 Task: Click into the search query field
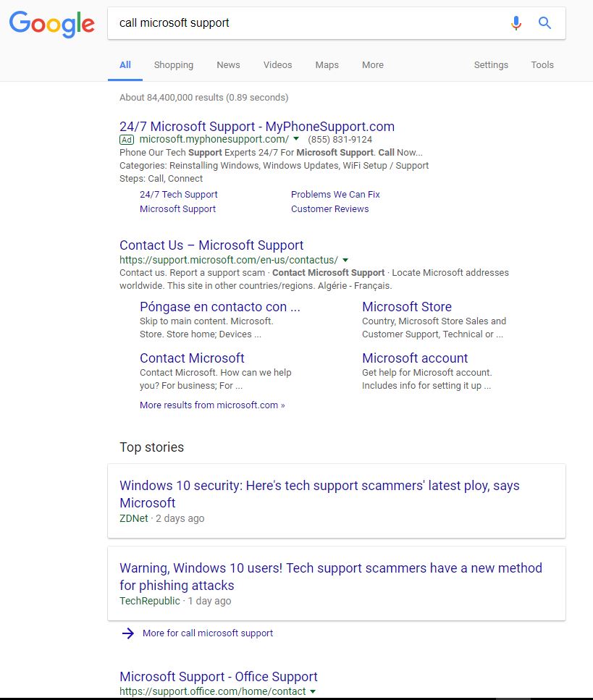coord(308,23)
